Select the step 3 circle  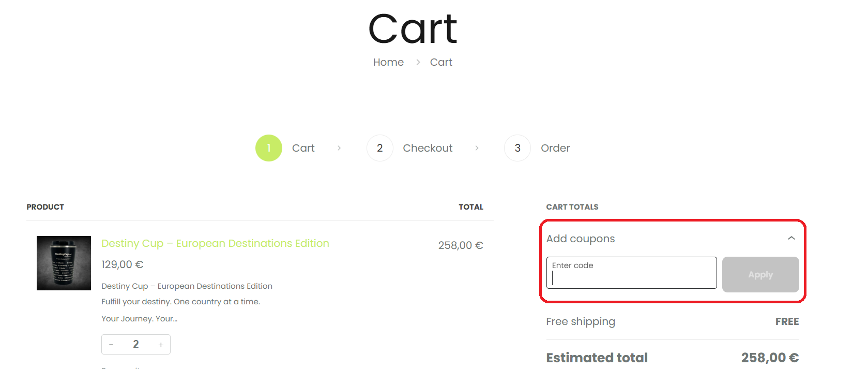coord(517,148)
